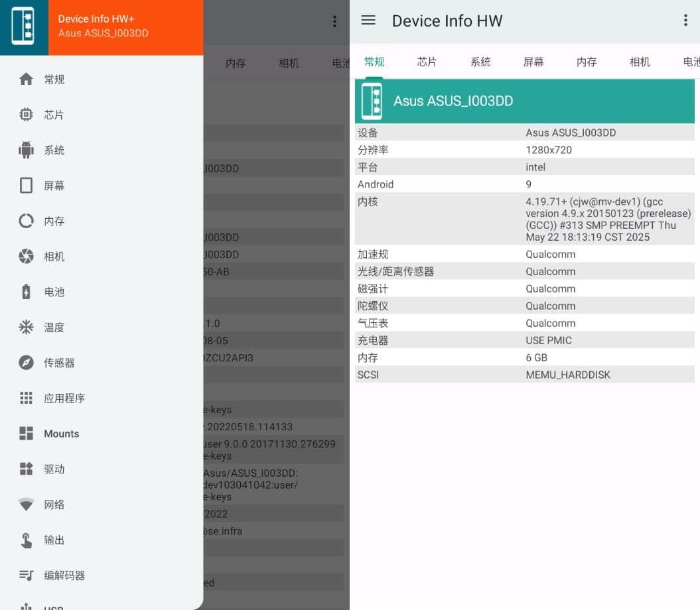Click the snowflake icon for 温度
This screenshot has height=610, width=700.
pos(26,328)
